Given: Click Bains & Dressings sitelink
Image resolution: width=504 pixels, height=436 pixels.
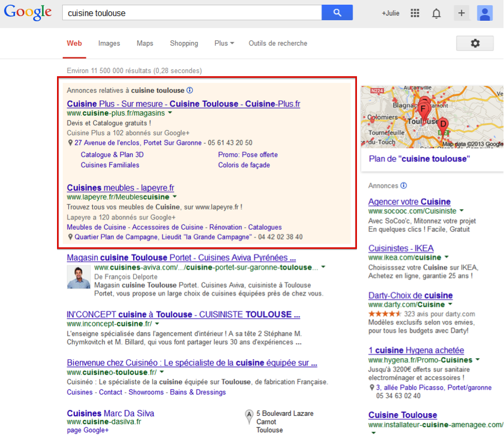Looking at the screenshot, I should (198, 392).
